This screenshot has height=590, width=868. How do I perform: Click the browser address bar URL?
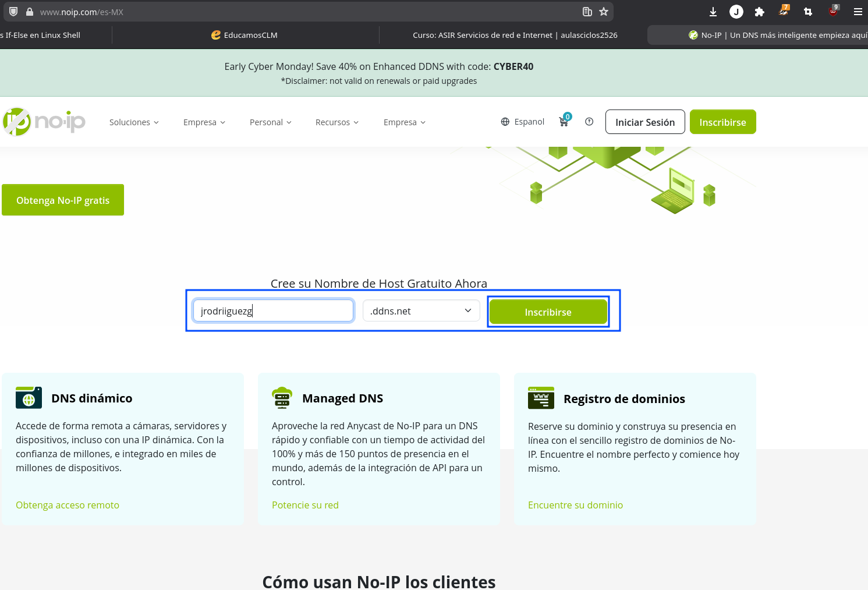[x=82, y=12]
